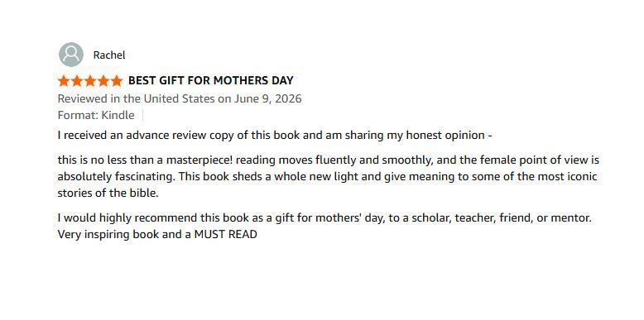Click the phrase Very inspiring book
644x320 pixels.
tap(110, 235)
